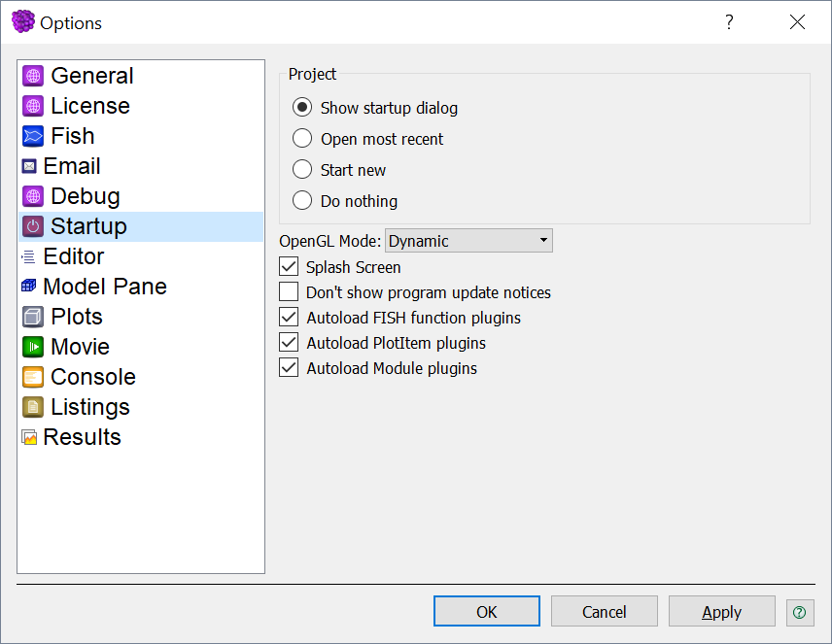Disable the Splash Screen checkbox
Viewport: 832px width, 644px height.
coord(289,266)
